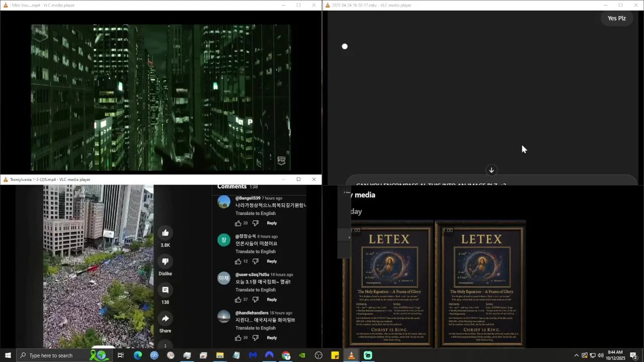
Task: Translate @handlehandlers' comment to English
Action: 255,328
